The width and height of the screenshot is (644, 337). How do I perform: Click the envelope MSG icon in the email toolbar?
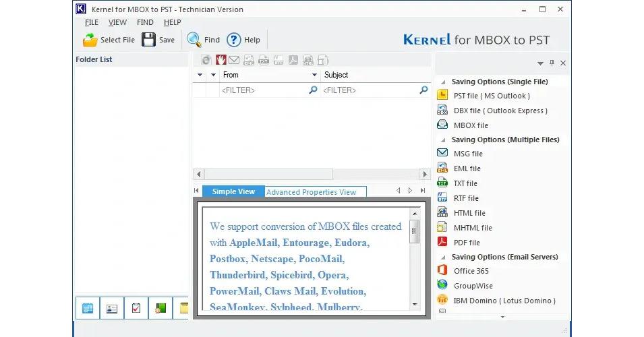234,60
